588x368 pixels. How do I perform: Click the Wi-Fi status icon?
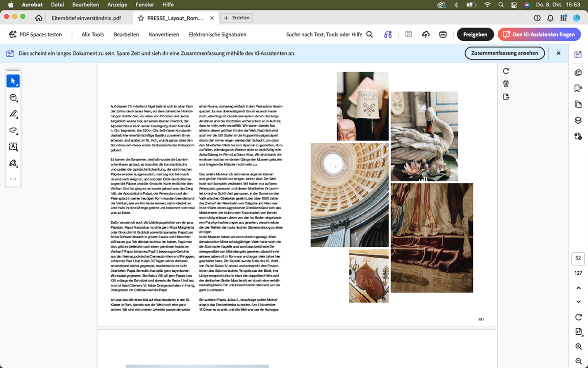[487, 4]
